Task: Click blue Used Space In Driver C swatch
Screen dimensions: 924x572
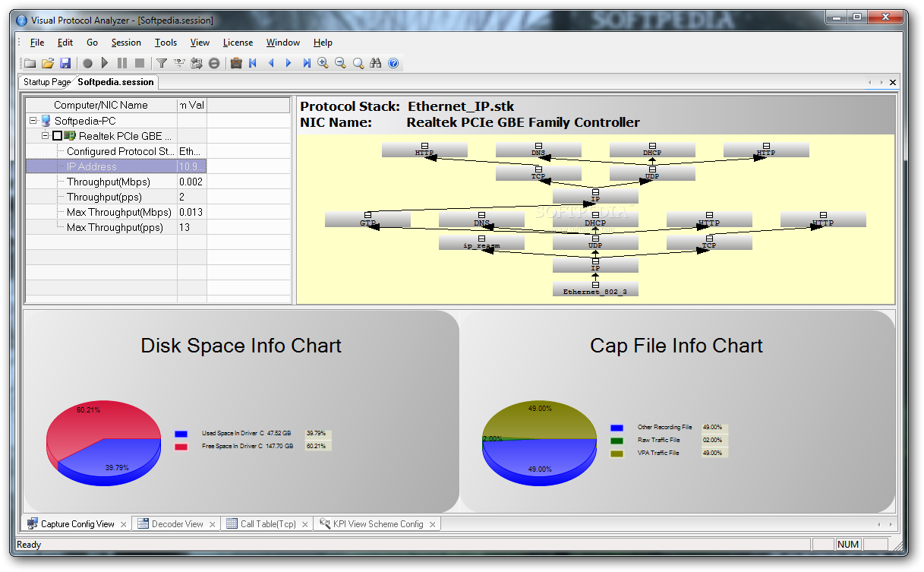Action: pos(181,434)
